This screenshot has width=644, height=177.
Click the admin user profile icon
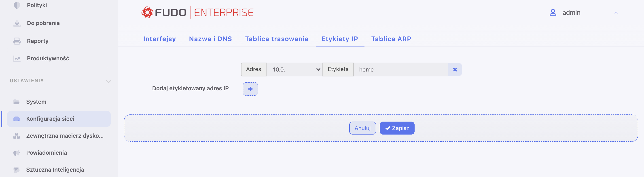tap(553, 13)
